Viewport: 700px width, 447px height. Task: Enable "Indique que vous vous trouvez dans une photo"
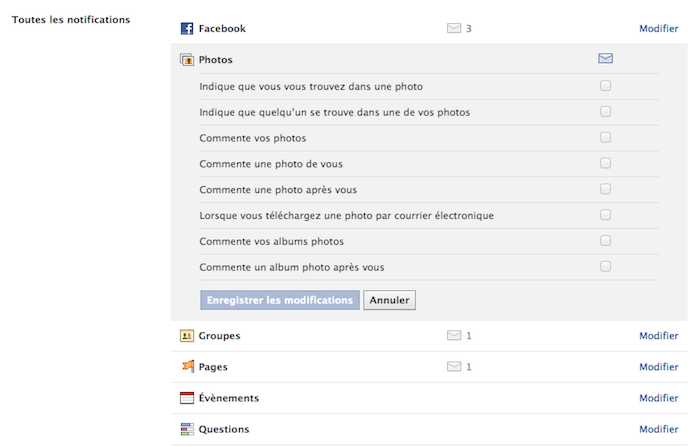(x=606, y=86)
